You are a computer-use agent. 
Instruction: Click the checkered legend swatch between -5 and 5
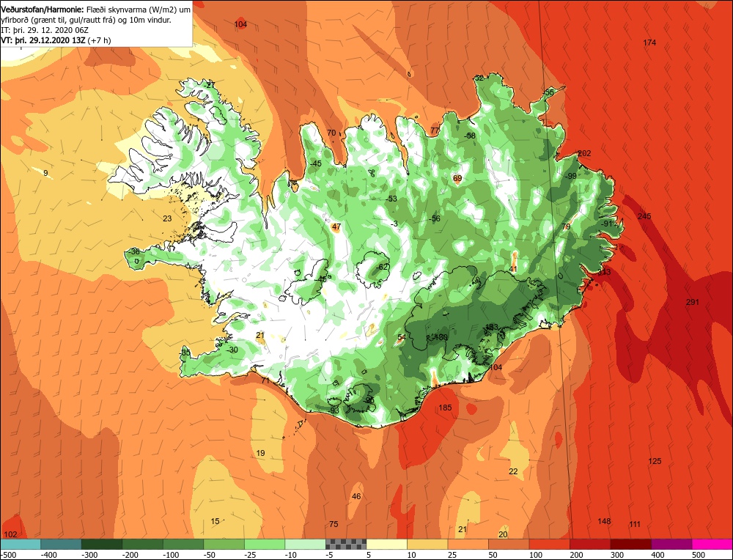click(x=346, y=544)
